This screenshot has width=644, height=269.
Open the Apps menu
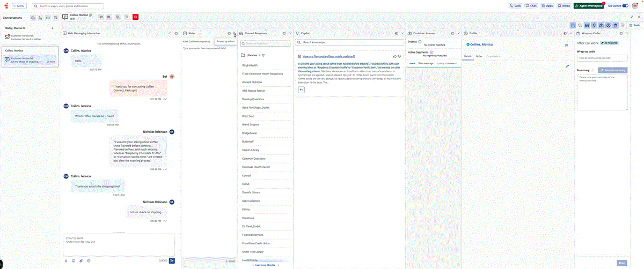(x=547, y=6)
